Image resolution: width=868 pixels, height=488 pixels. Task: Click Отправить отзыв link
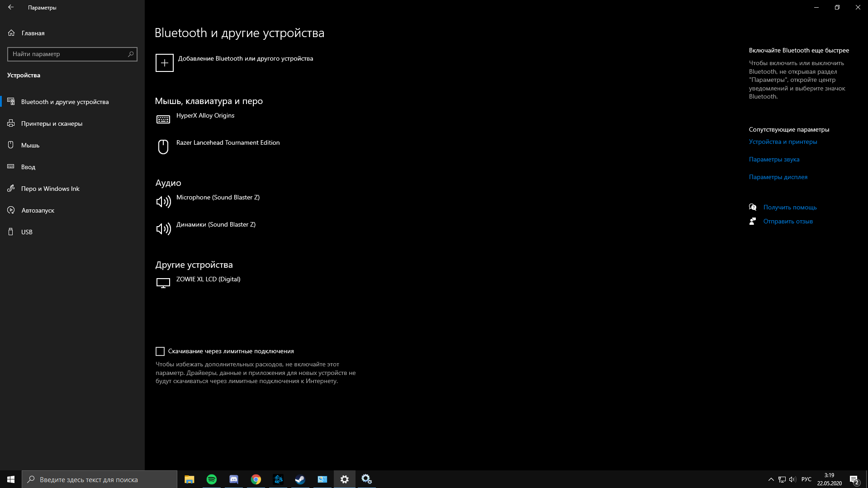coord(788,221)
